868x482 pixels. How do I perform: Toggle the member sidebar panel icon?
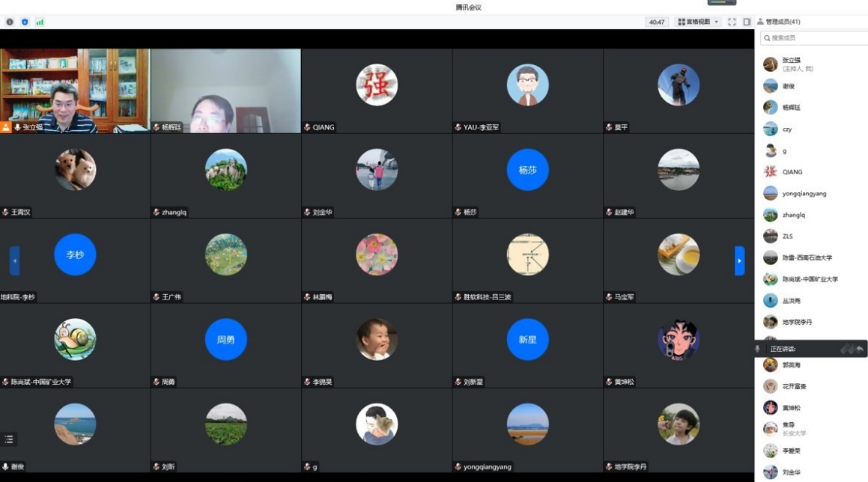(747, 22)
